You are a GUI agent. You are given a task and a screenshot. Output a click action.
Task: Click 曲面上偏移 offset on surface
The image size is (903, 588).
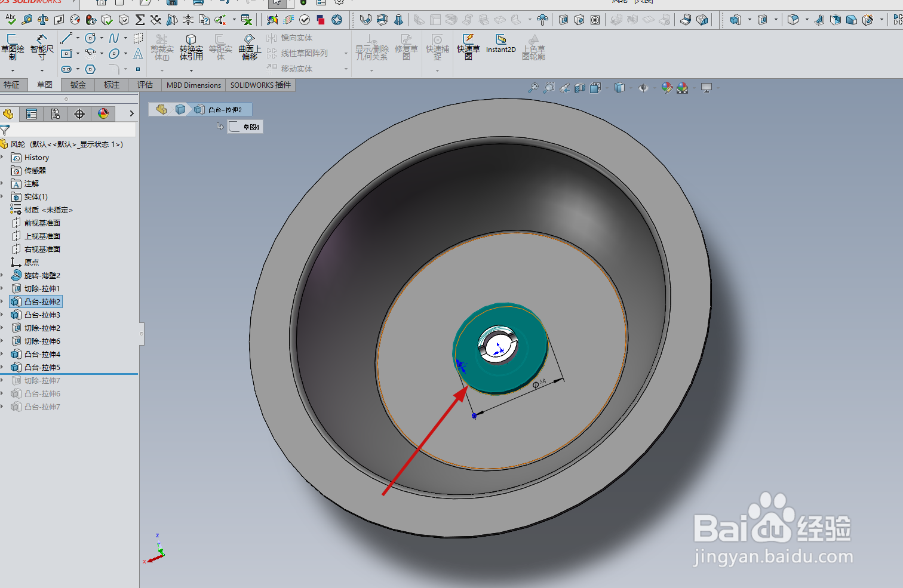click(250, 47)
